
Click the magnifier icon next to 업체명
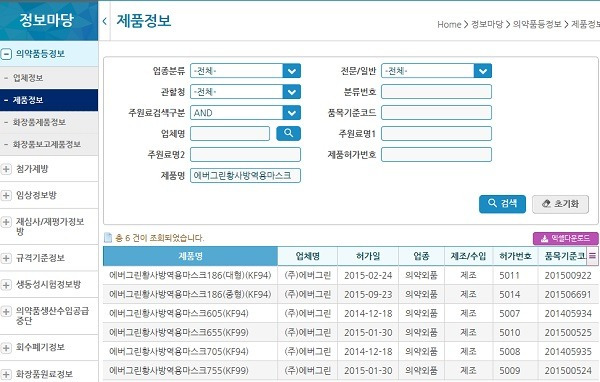[288, 134]
